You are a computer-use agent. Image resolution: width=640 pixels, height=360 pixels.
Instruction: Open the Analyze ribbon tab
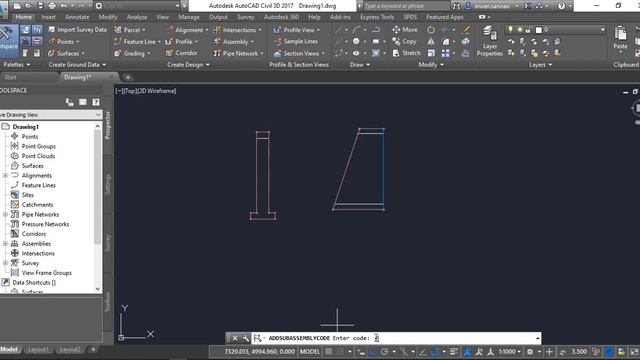pyautogui.click(x=136, y=17)
